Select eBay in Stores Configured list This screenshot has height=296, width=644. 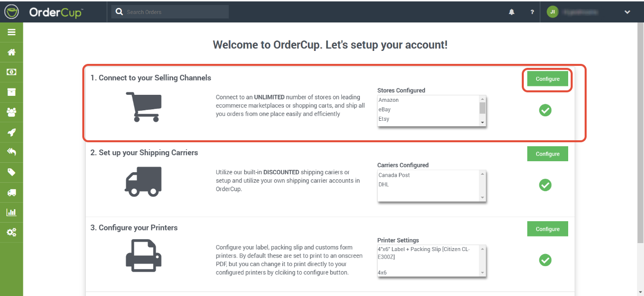pos(385,109)
